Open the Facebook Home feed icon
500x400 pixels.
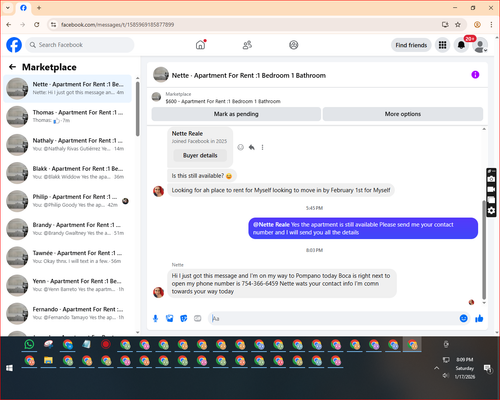(200, 45)
